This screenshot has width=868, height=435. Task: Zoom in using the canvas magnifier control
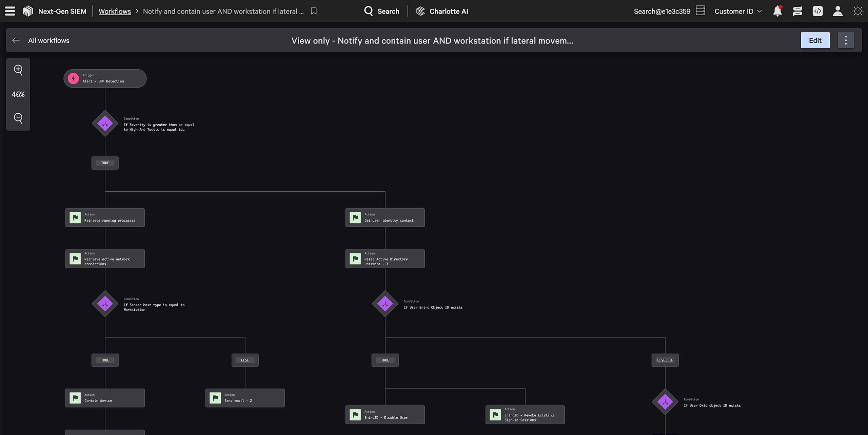18,70
